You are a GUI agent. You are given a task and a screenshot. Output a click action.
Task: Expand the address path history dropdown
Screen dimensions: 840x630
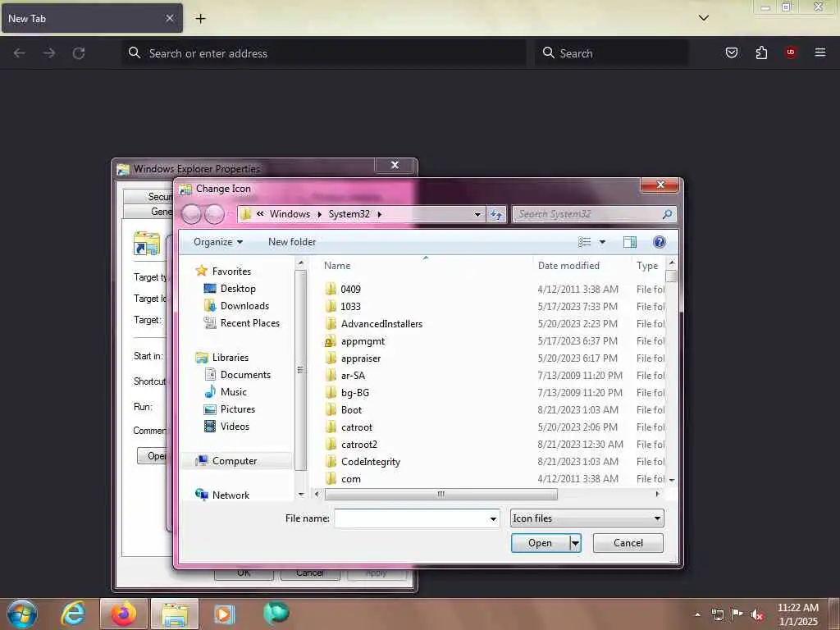[477, 214]
